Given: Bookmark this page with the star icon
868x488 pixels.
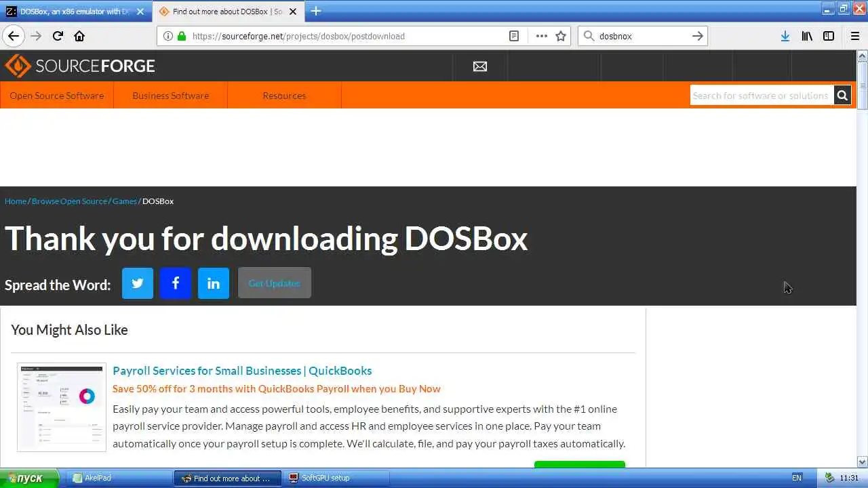Looking at the screenshot, I should [x=561, y=36].
